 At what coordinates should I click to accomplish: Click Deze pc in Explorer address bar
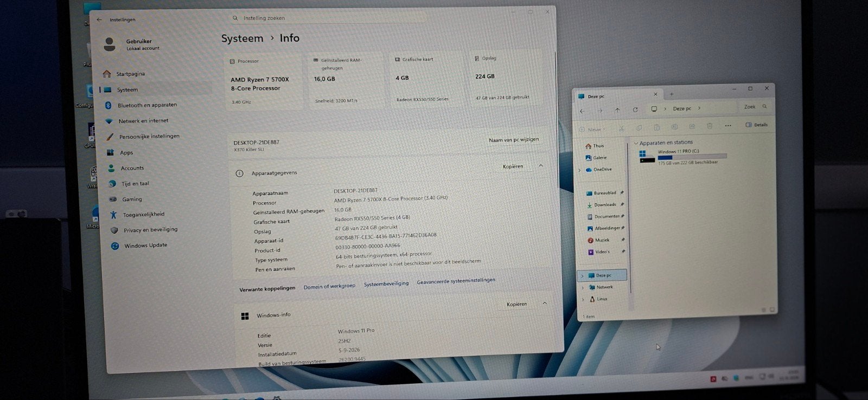pos(682,108)
